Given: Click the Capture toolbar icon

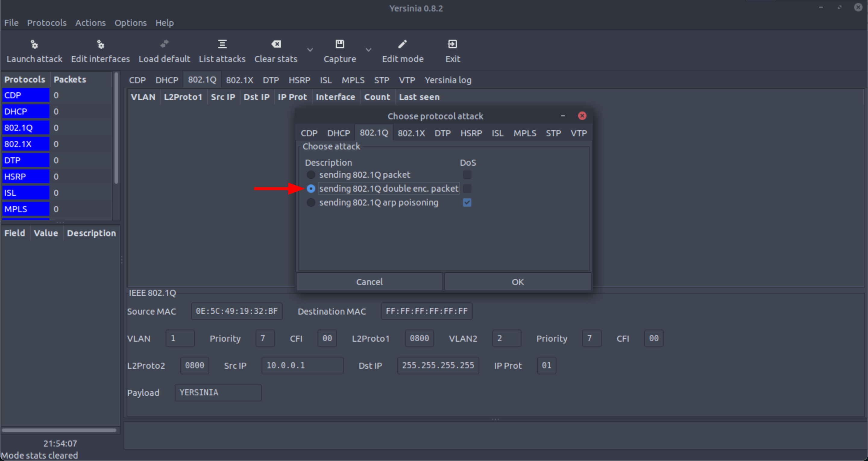Looking at the screenshot, I should (x=340, y=44).
